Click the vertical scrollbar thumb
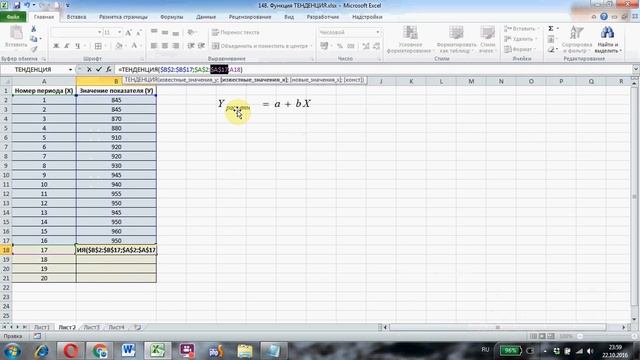 [635, 196]
